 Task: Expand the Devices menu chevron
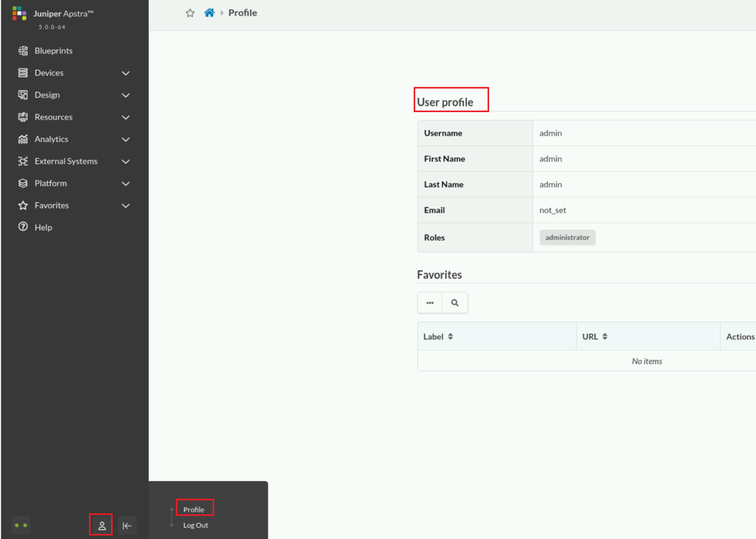point(125,73)
